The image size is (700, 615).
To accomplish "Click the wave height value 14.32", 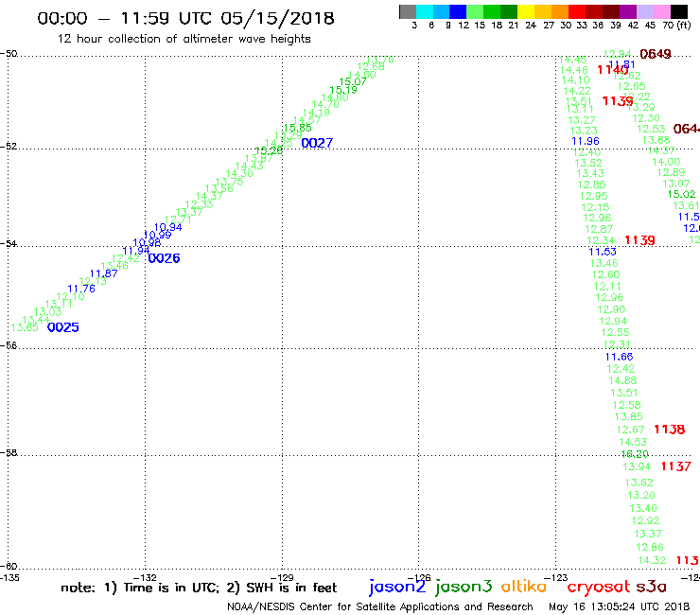I will point(652,560).
